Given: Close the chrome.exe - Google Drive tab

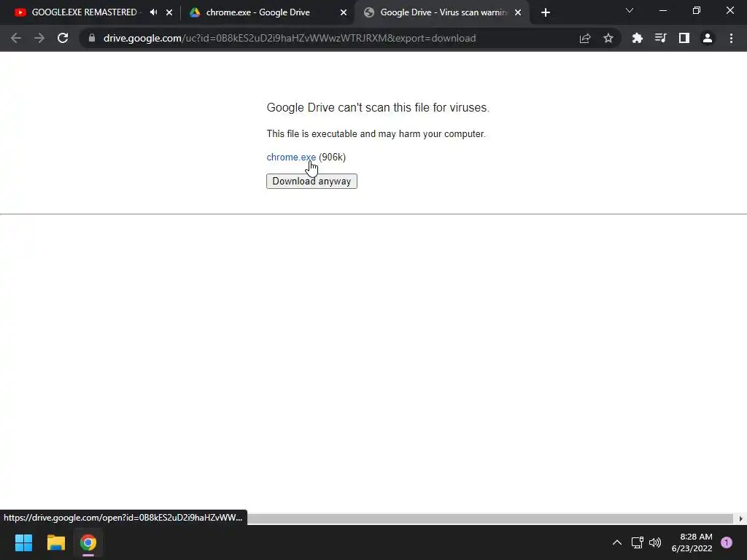Looking at the screenshot, I should pyautogui.click(x=344, y=12).
